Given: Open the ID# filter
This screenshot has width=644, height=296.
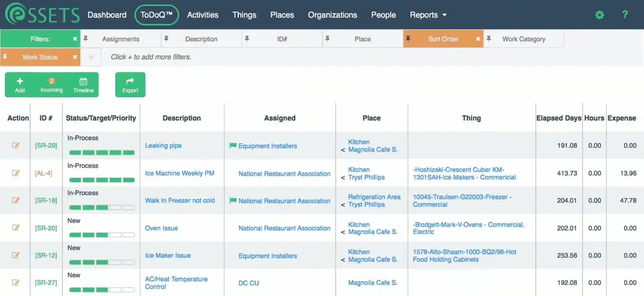Looking at the screenshot, I should pos(282,39).
